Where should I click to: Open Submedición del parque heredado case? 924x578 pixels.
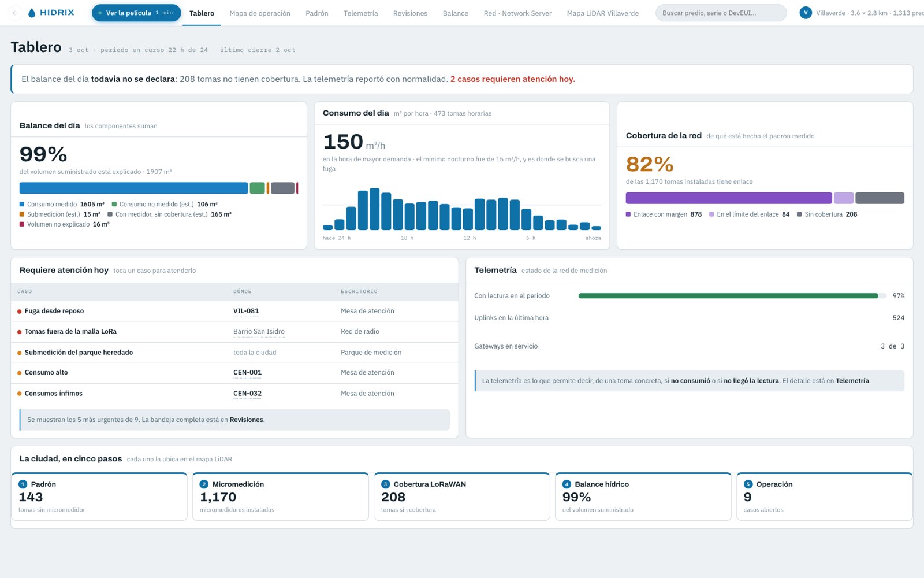coord(234,353)
